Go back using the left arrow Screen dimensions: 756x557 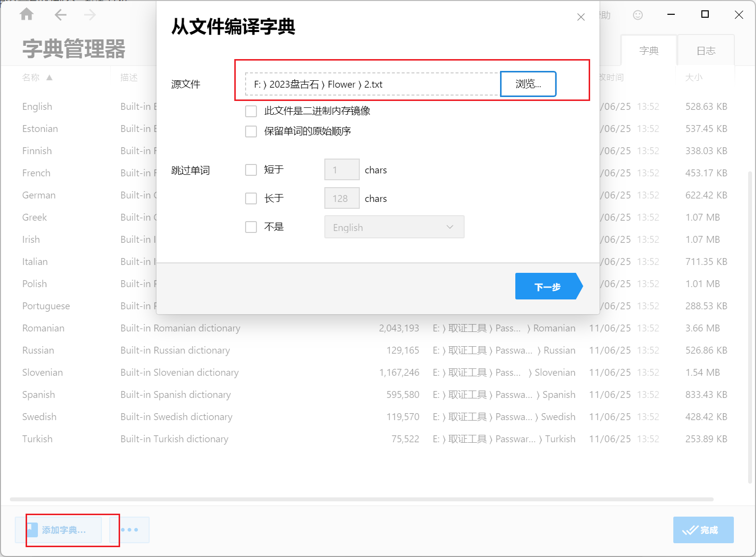(60, 15)
